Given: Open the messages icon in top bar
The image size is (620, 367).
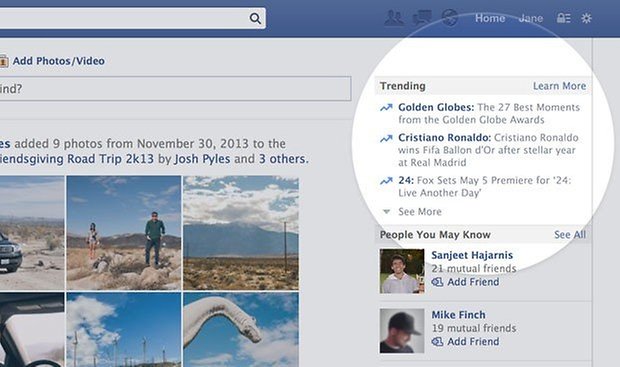Looking at the screenshot, I should pos(422,18).
